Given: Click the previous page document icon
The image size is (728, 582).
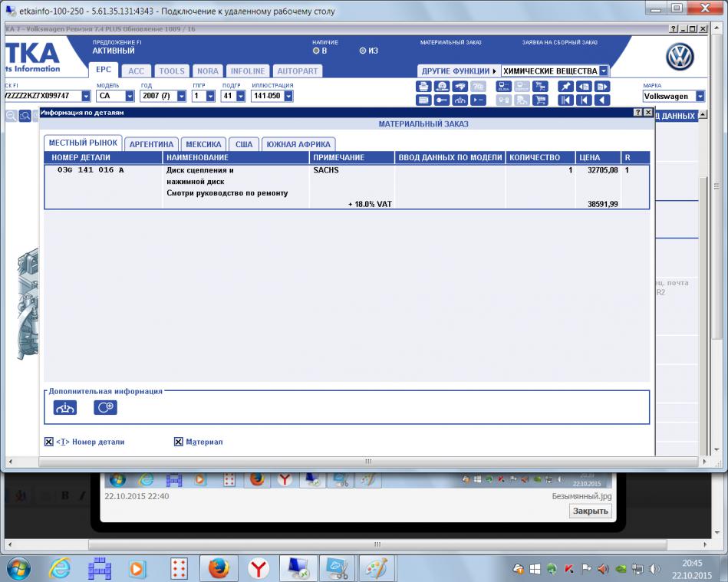Looking at the screenshot, I should (x=584, y=87).
